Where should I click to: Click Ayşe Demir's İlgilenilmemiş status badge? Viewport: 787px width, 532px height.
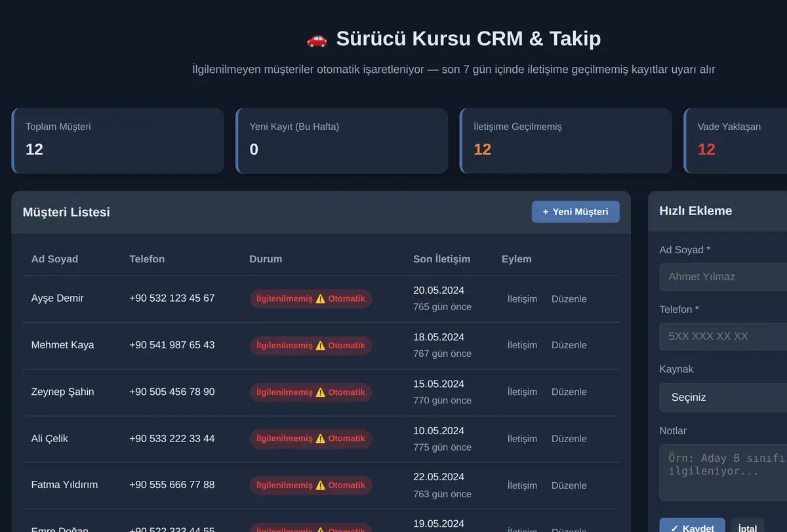tap(311, 299)
